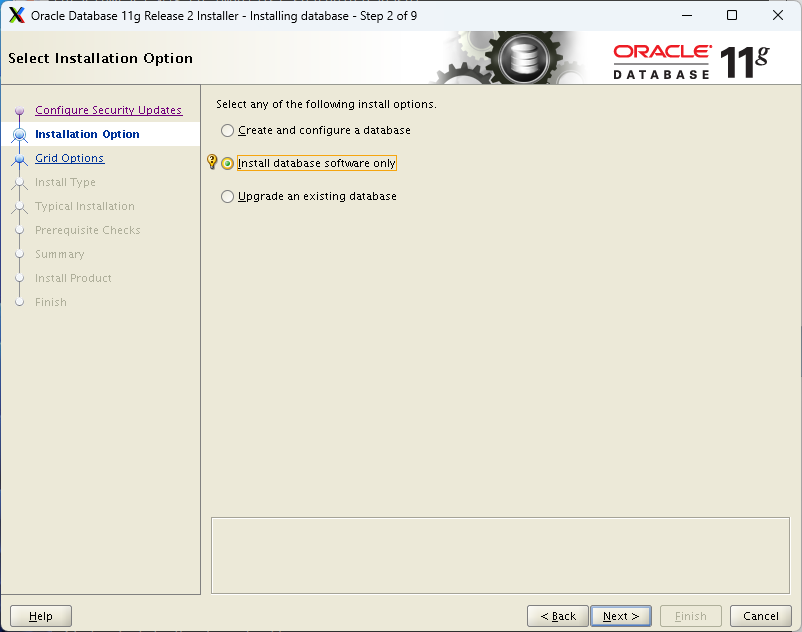Screen dimensions: 802x632
Task: Click the yellow help key icon
Action: point(212,162)
